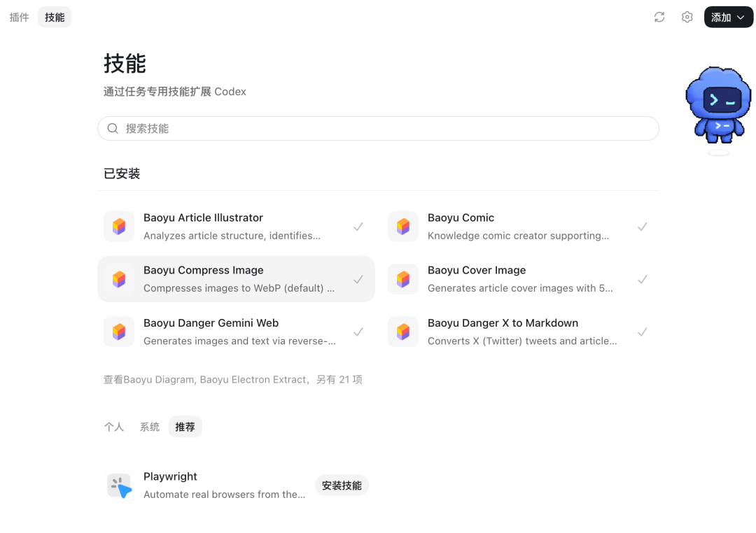The height and width of the screenshot is (533, 756).
Task: Toggle checkmark for Baoyu Danger Gemini Web
Action: 358,332
